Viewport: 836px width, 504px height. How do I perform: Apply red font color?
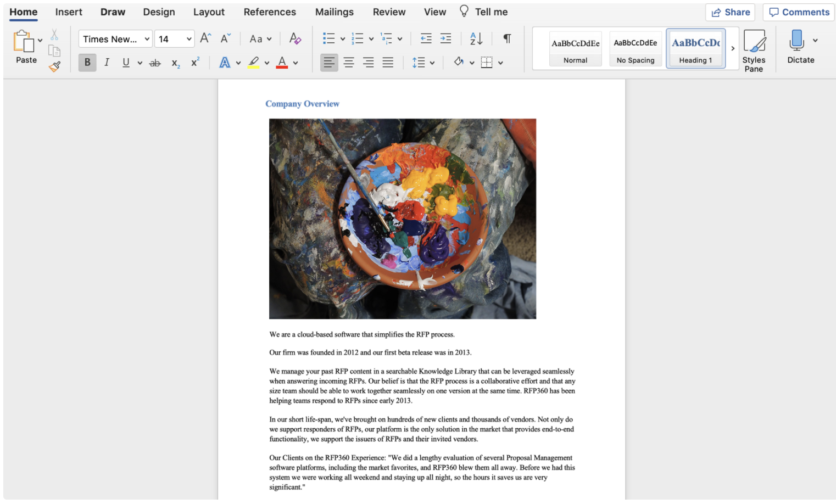pos(282,63)
